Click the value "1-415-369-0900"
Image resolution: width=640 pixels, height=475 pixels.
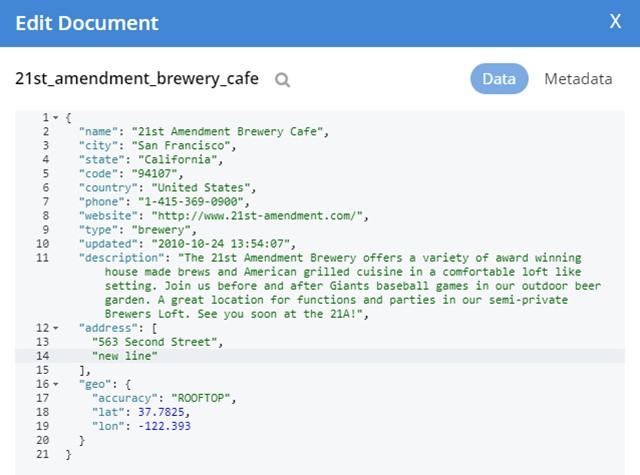[x=191, y=202]
